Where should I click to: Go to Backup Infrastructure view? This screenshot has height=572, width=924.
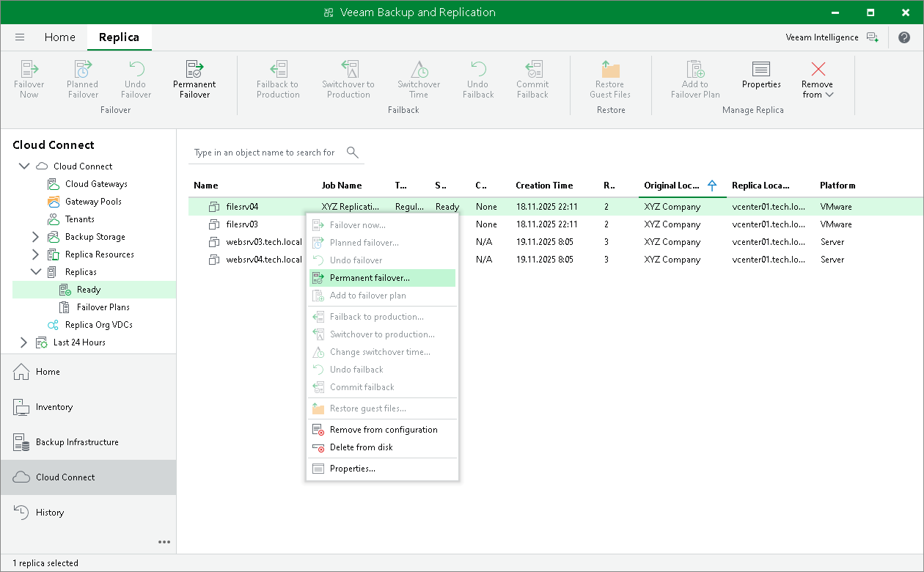[77, 442]
